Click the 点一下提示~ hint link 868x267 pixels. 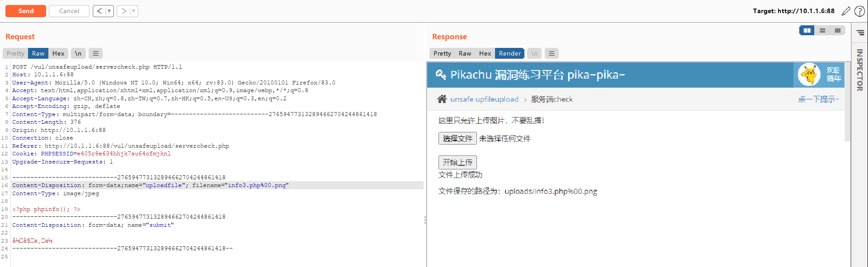pyautogui.click(x=818, y=99)
